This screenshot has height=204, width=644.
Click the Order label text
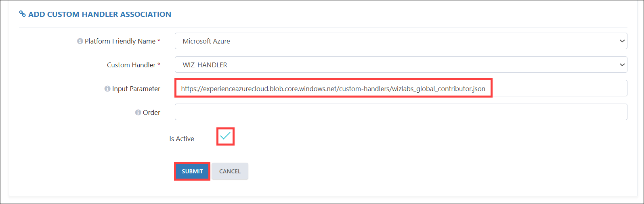(x=151, y=112)
